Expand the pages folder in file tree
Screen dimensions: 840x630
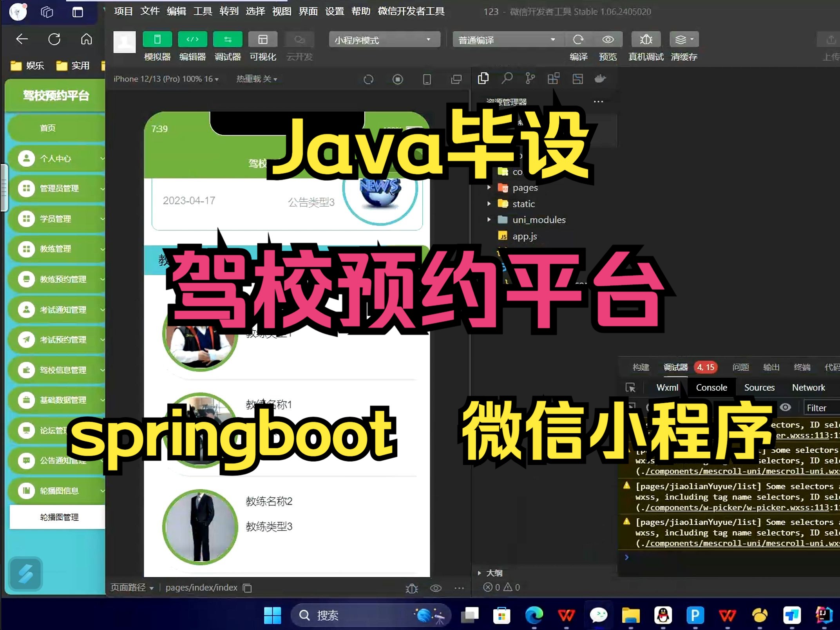click(x=488, y=186)
